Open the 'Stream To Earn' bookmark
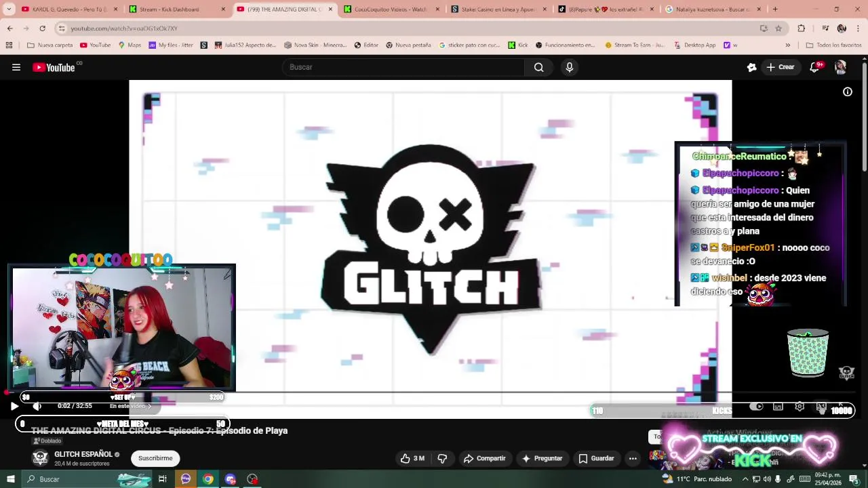The height and width of the screenshot is (488, 868). click(x=635, y=45)
